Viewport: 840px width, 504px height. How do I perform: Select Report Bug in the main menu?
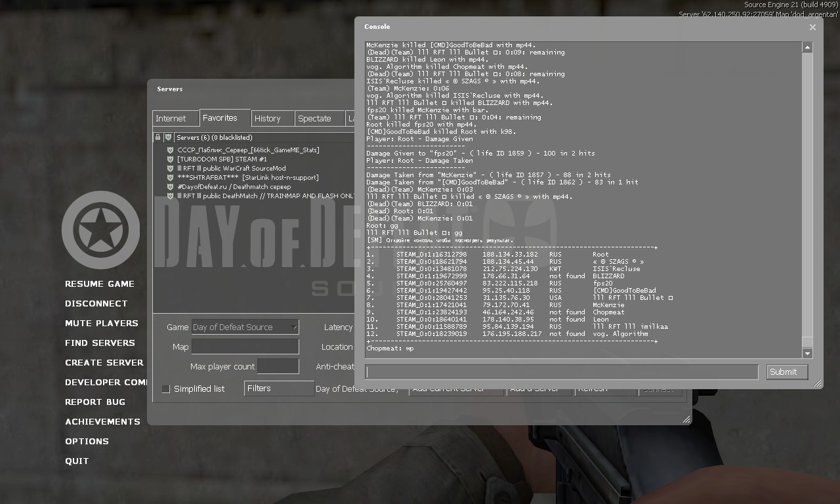(95, 402)
